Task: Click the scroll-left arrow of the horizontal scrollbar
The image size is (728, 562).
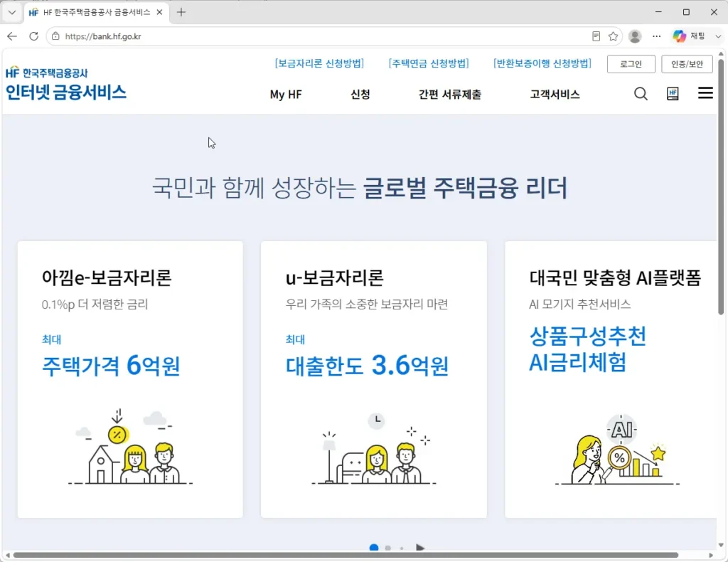Action: [7, 555]
